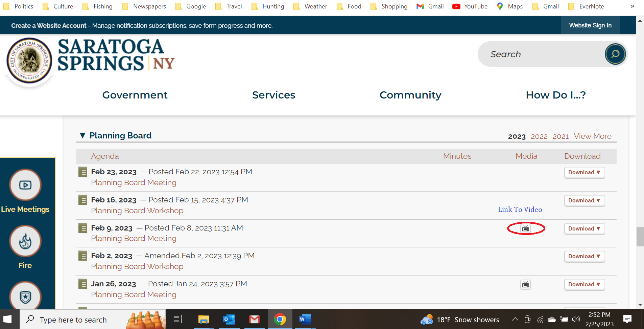
Task: Open Google Chrome from the taskbar
Action: (280, 319)
